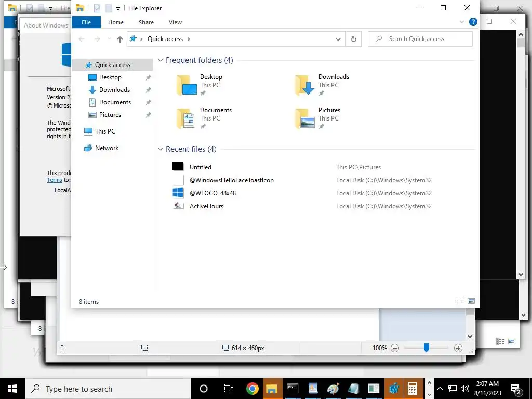
Task: Select Desktop in the navigation pane
Action: pos(110,77)
